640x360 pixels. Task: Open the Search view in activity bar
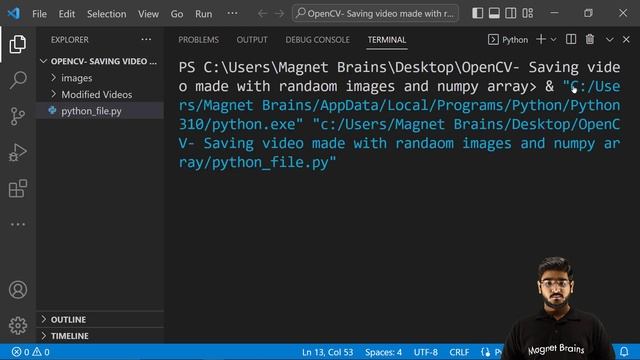18,80
